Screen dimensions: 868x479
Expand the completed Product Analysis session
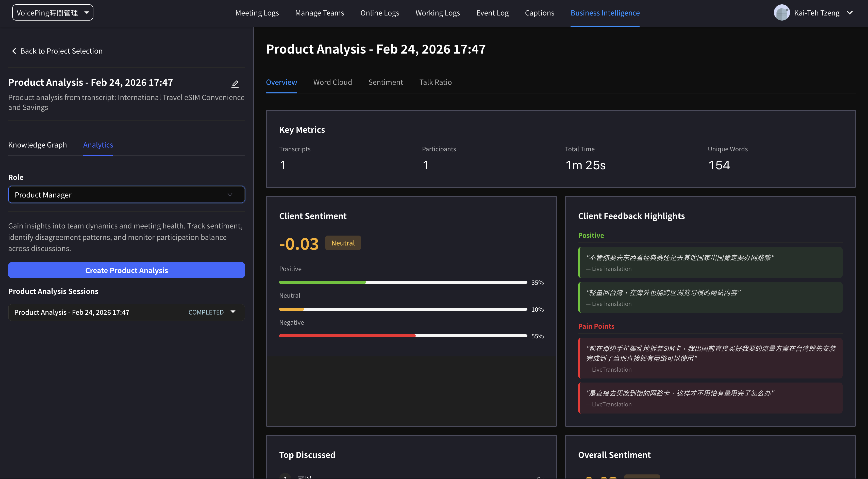pos(233,312)
